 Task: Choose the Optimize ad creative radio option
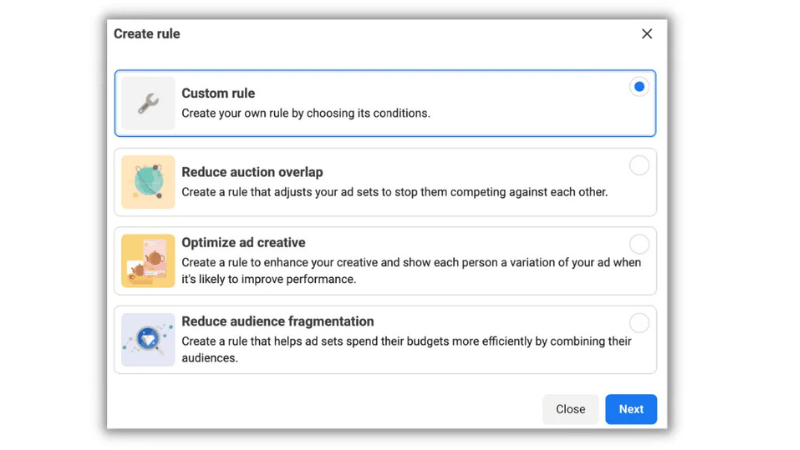click(638, 244)
